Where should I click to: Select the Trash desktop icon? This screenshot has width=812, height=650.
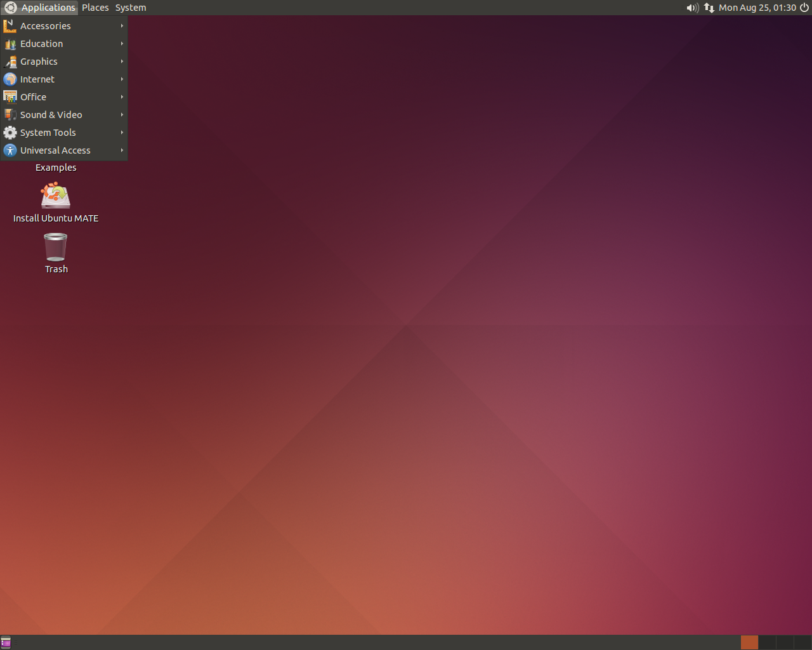point(56,253)
